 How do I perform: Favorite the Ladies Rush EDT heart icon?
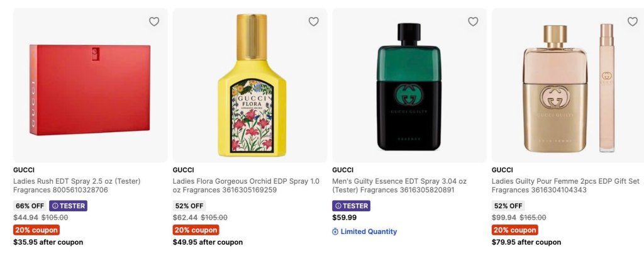tap(154, 21)
